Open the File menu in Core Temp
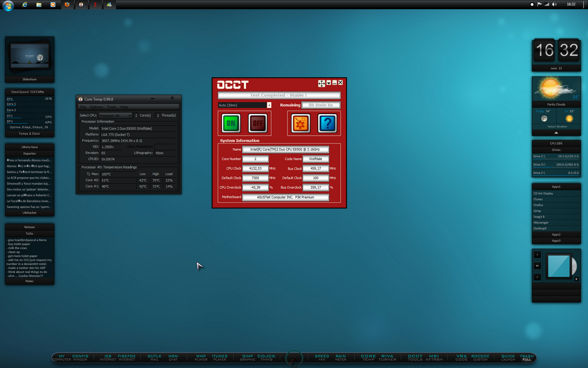 (83, 107)
